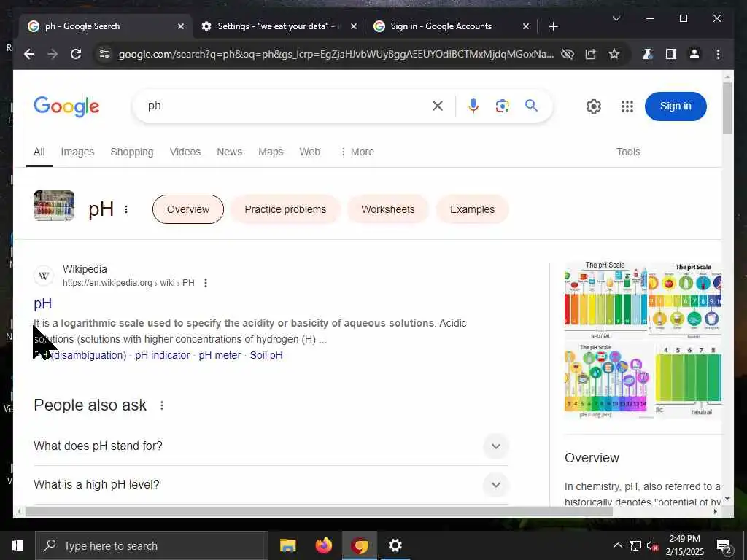Open the Chrome three-dot menu

718,54
